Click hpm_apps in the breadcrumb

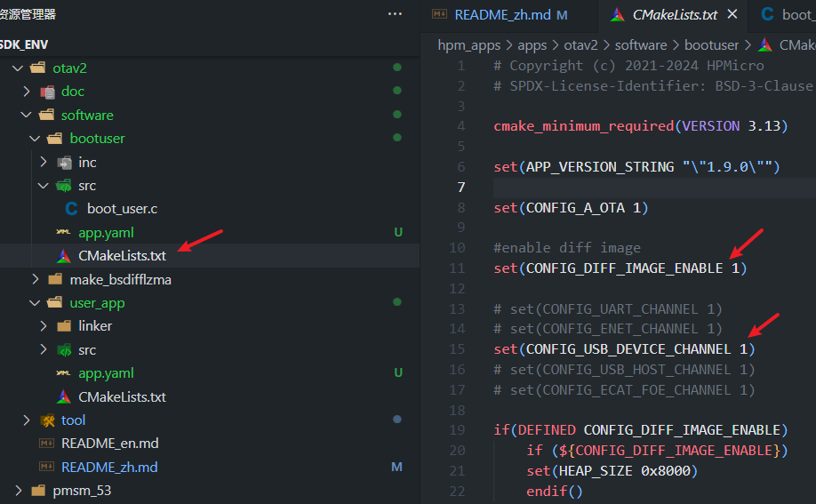(468, 45)
